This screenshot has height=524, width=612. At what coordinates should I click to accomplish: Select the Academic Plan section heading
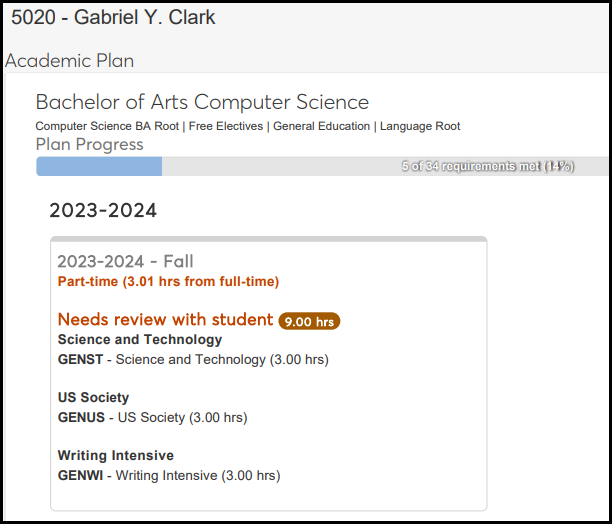70,61
